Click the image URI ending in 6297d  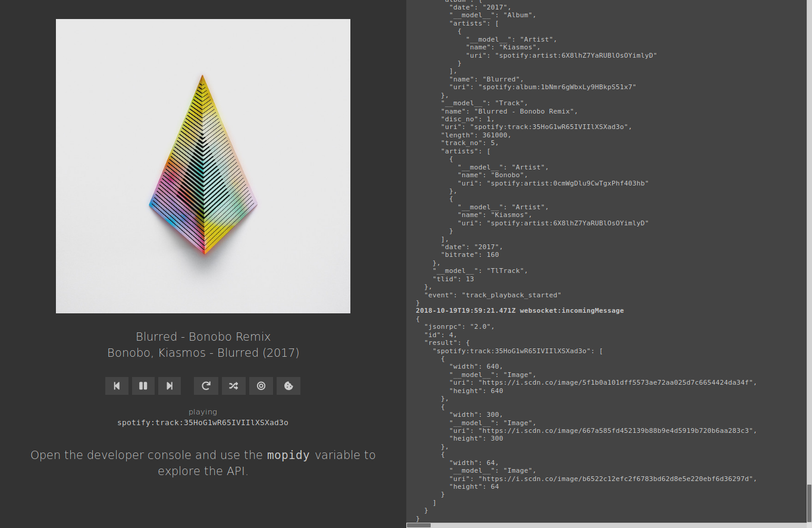click(x=603, y=479)
